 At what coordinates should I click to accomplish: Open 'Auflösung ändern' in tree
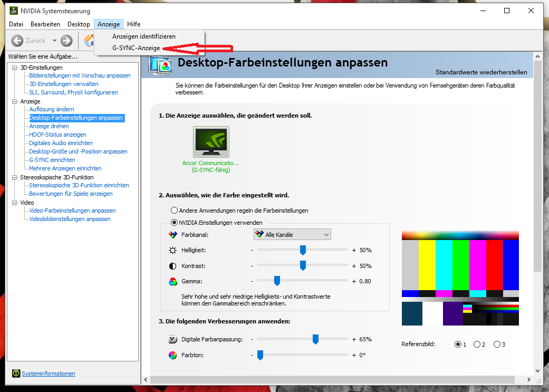coord(52,109)
